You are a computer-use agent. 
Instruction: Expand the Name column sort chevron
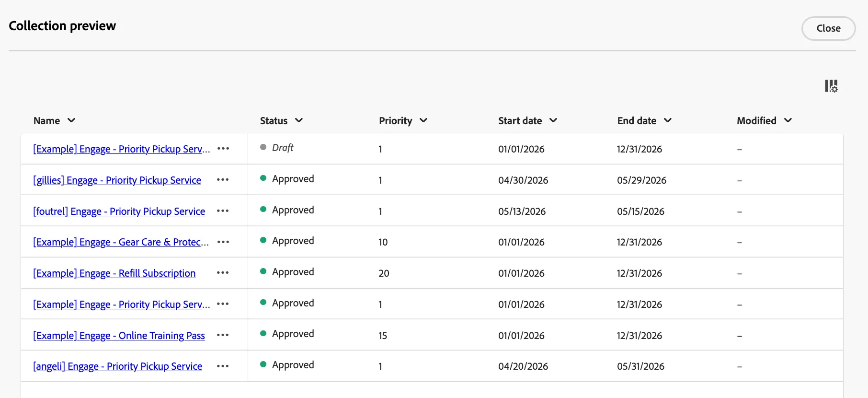(71, 120)
